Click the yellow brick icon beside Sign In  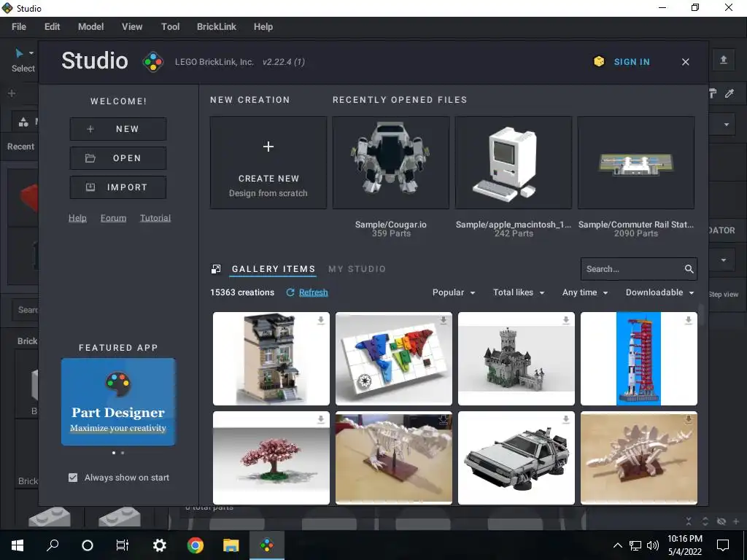click(599, 61)
